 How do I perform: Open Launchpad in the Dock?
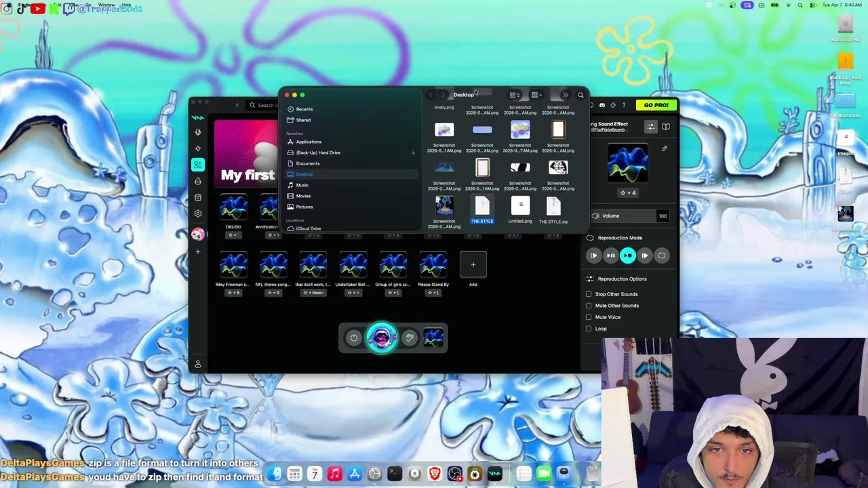(x=294, y=474)
